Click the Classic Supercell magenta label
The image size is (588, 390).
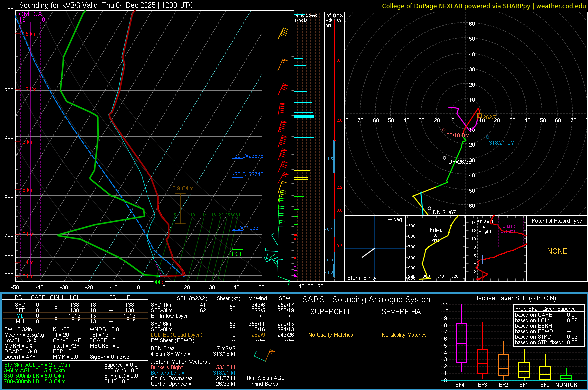pos(509,229)
